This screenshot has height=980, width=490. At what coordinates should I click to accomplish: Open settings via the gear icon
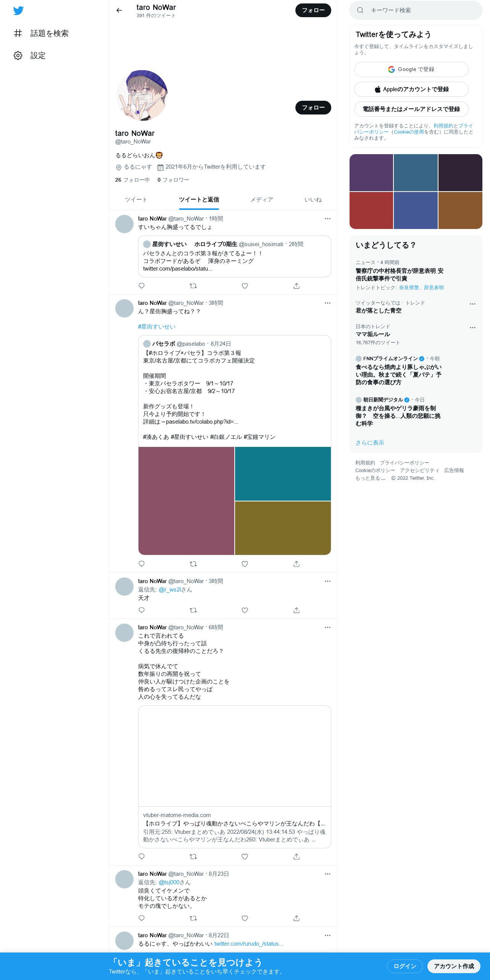tap(18, 55)
